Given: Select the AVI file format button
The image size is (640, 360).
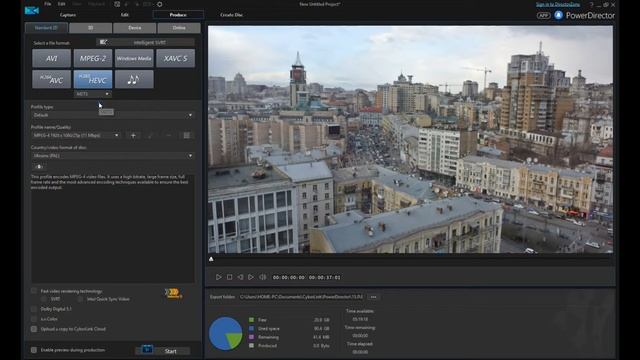Looking at the screenshot, I should click(51, 58).
